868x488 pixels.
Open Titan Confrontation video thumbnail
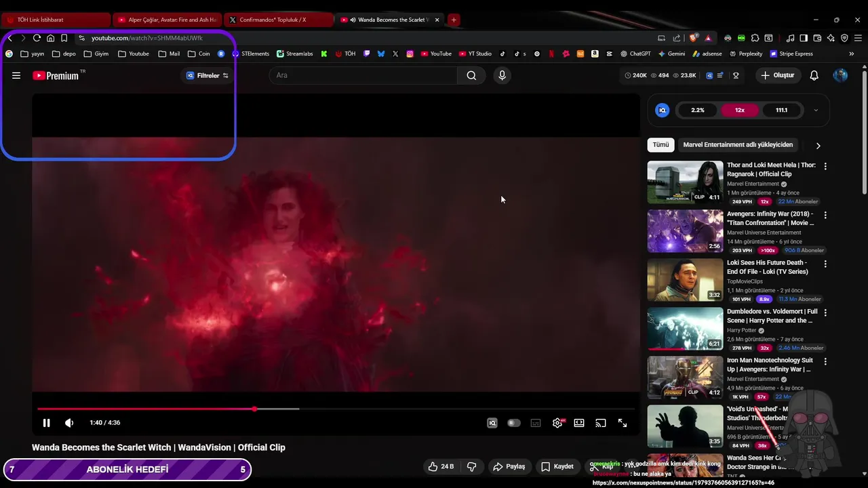click(685, 230)
